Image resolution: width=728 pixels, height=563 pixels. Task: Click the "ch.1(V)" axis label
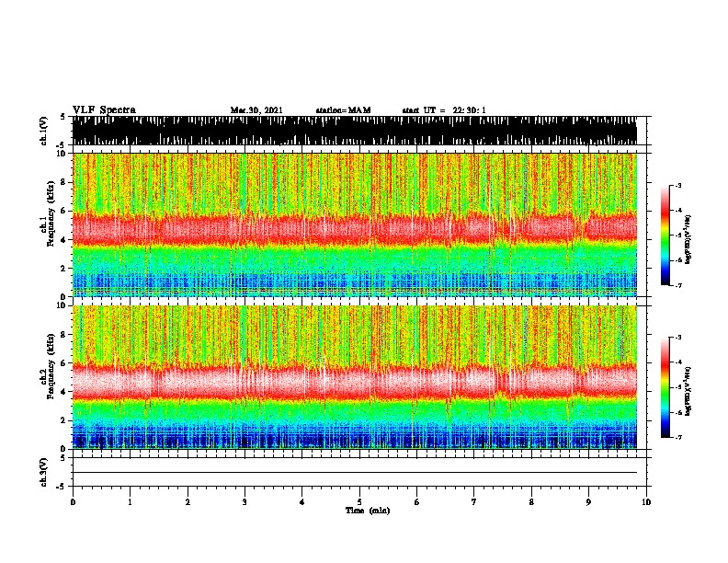43,131
